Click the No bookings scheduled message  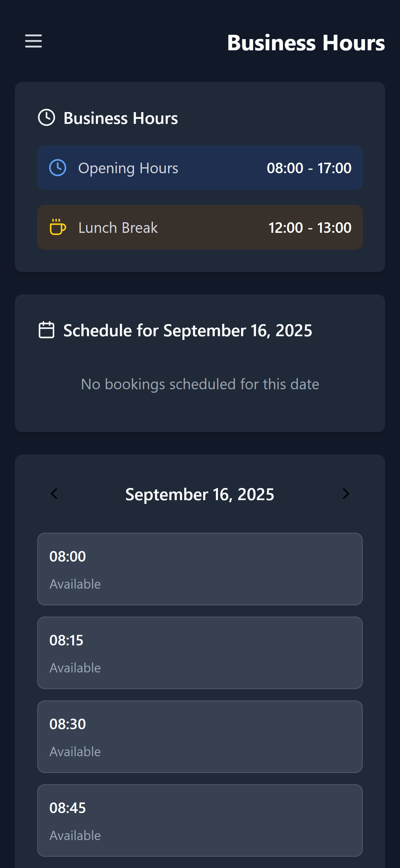click(x=200, y=384)
